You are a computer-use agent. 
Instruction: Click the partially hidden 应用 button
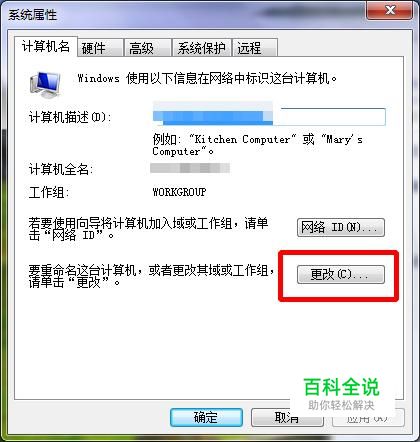click(x=368, y=417)
